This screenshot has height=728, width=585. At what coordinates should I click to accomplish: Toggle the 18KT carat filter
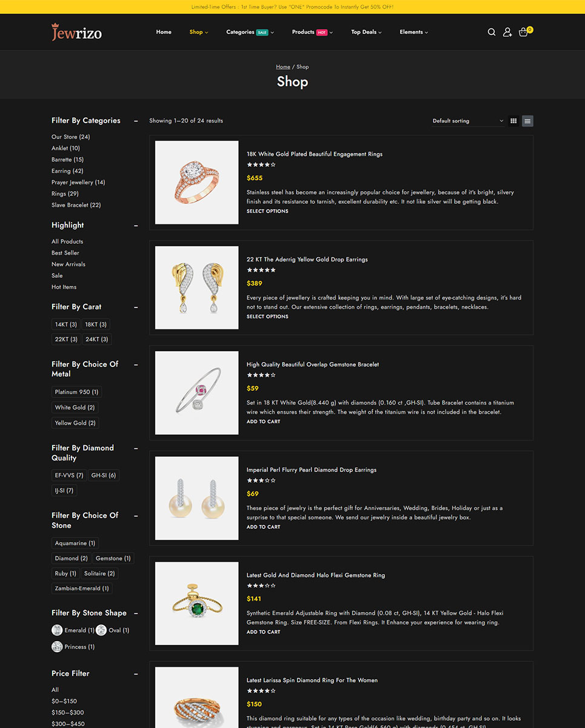point(95,325)
